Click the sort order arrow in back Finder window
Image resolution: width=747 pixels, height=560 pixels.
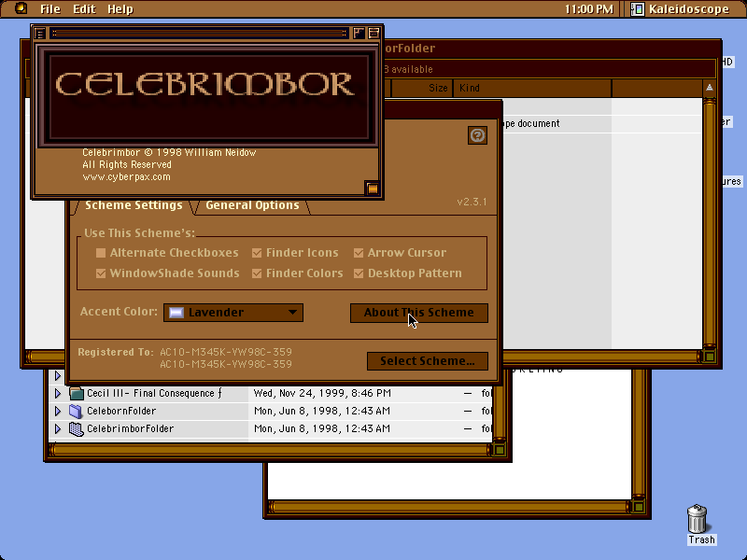pos(710,88)
